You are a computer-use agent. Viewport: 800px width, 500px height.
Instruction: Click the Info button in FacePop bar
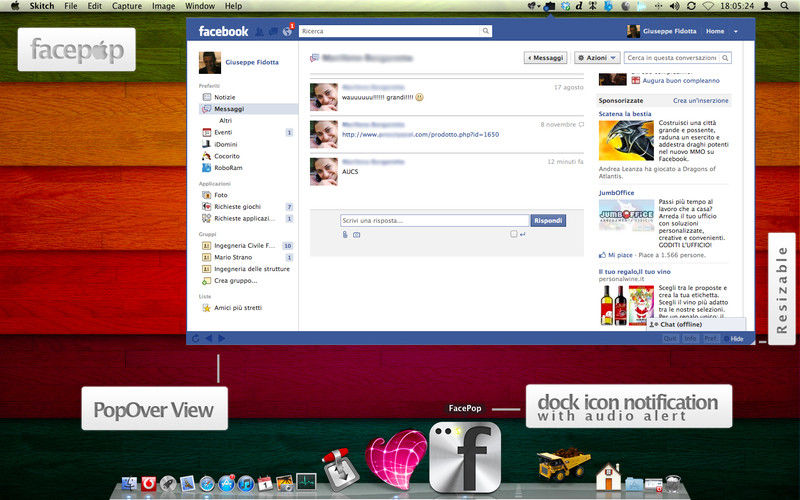tap(690, 339)
